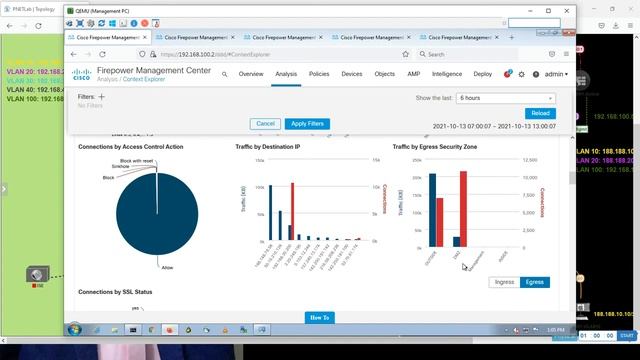Viewport: 640px width, 360px height.
Task: Go back in the outer PNETLab browser
Action: 9,26
